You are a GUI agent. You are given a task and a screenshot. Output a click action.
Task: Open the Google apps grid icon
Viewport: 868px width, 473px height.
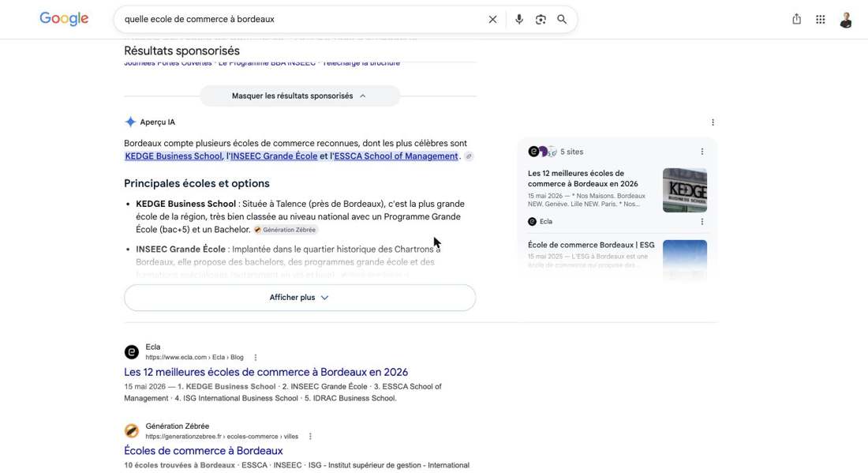(821, 20)
